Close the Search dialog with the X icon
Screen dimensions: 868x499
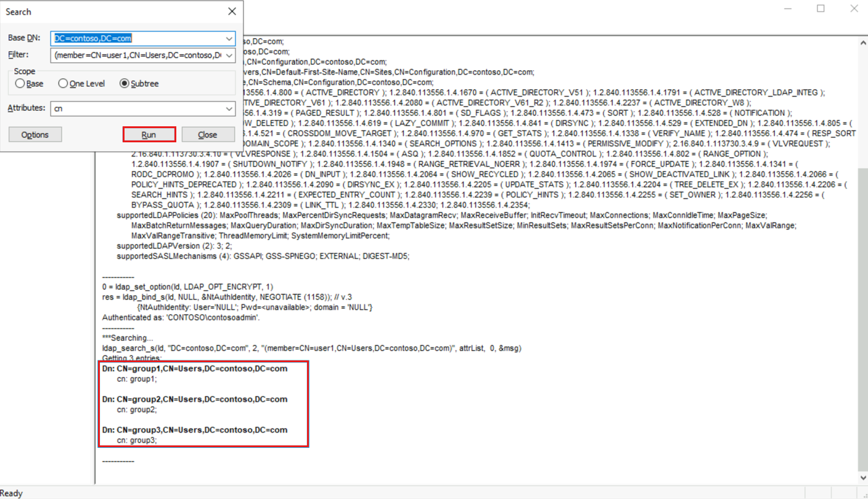point(232,12)
